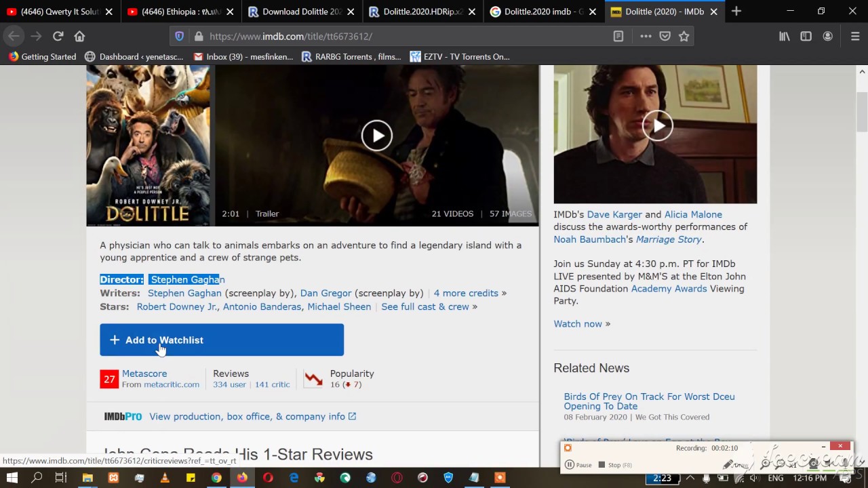868x488 pixels.
Task: Open a new tab with the plus button
Action: click(x=736, y=12)
